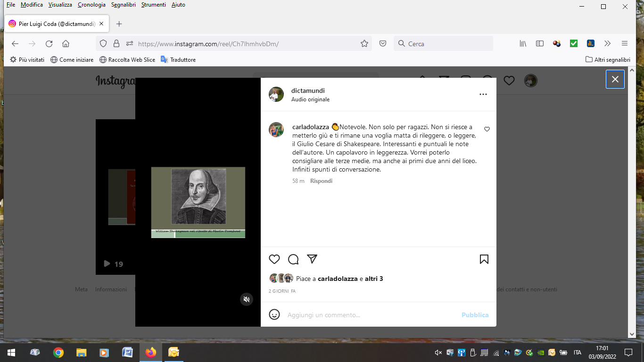Launch Google Chrome from taskbar
The image size is (644, 362).
coord(58,352)
